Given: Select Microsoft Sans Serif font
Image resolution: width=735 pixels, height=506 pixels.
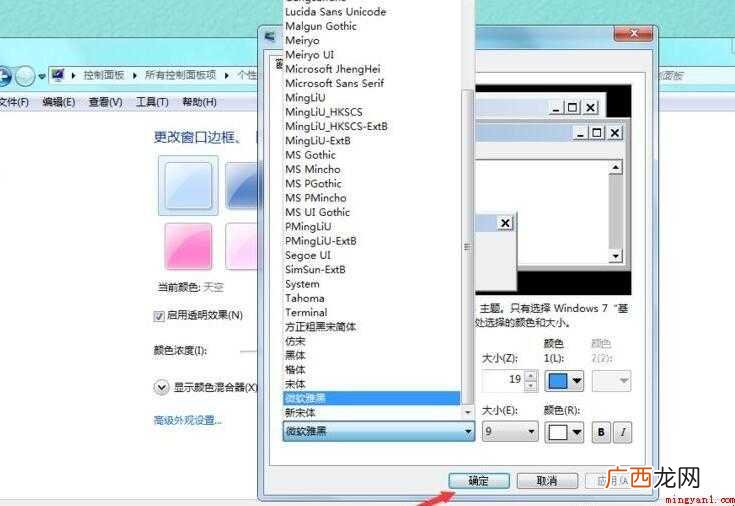Looking at the screenshot, I should coord(335,83).
